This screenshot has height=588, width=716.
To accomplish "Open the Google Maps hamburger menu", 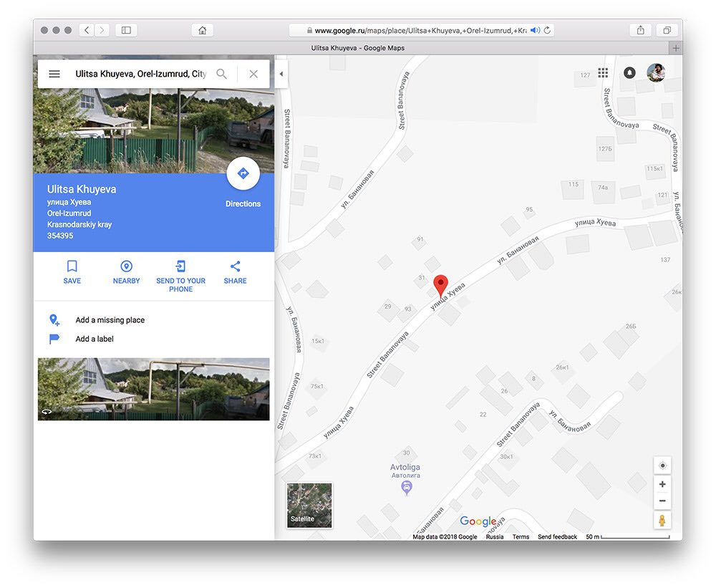I will (54, 74).
